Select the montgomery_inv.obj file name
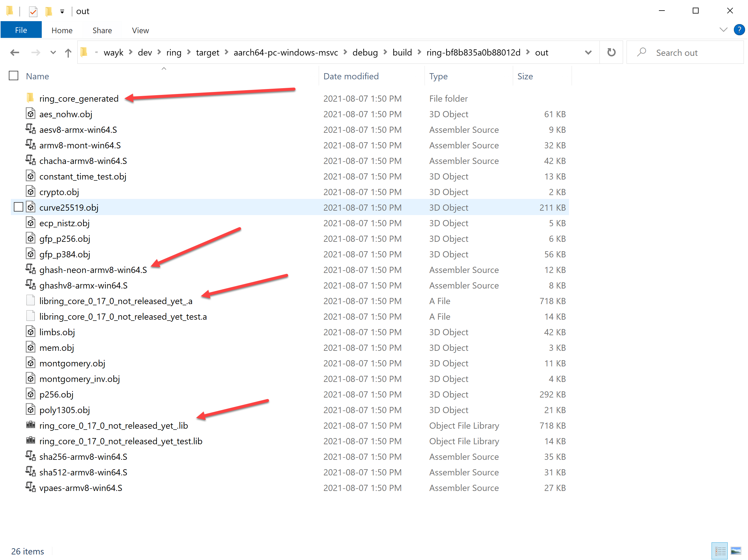Screen dimensions: 748x560 click(x=79, y=378)
